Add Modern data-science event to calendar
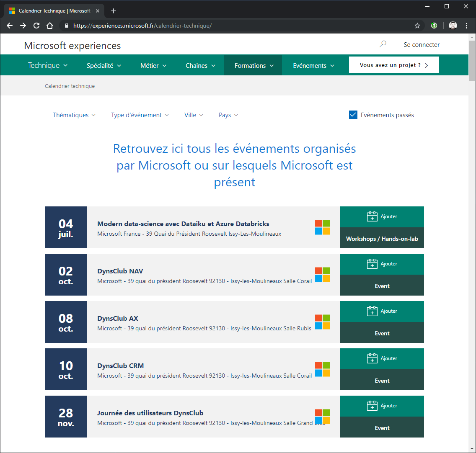This screenshot has height=453, width=476. pos(382,216)
